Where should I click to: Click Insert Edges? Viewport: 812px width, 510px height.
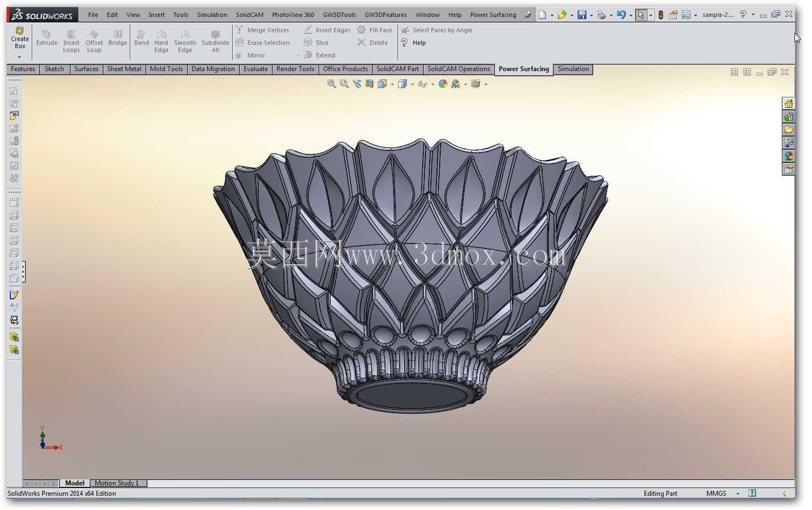(327, 30)
